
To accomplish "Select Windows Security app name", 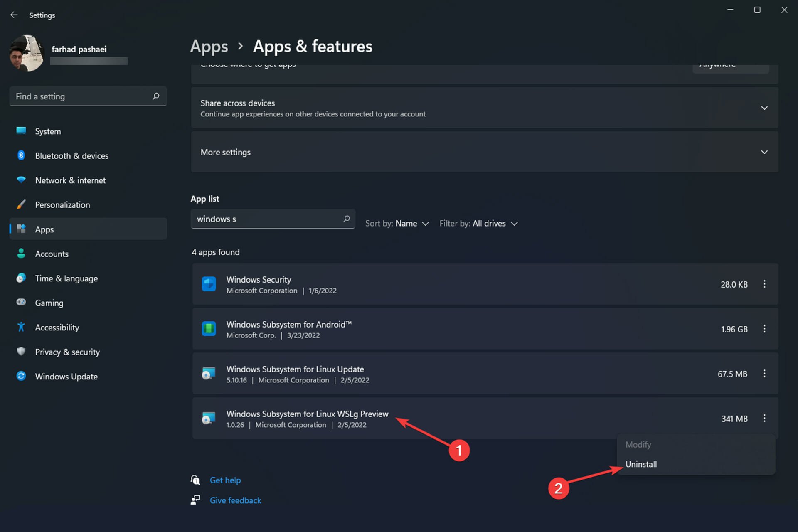I will point(259,280).
